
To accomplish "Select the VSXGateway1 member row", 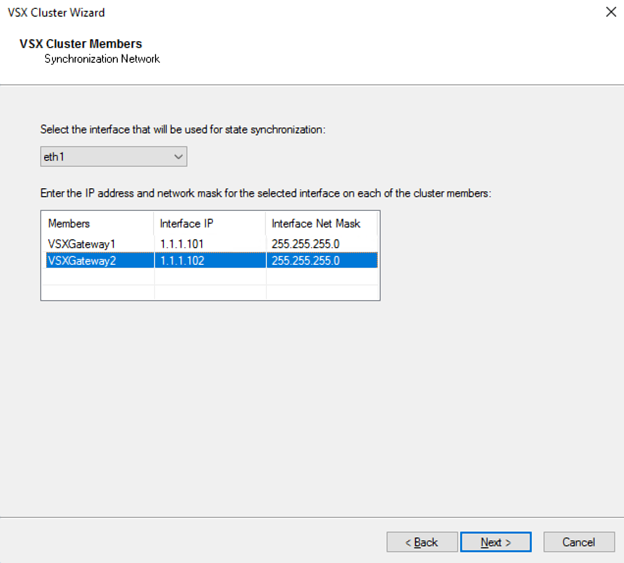I will tap(211, 244).
